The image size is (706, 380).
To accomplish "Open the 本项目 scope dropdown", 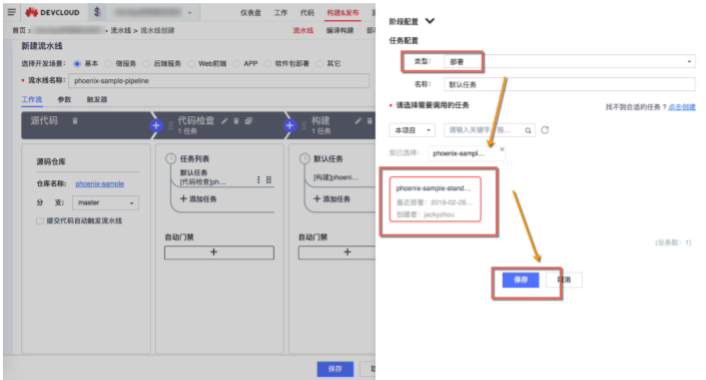I will pos(412,130).
